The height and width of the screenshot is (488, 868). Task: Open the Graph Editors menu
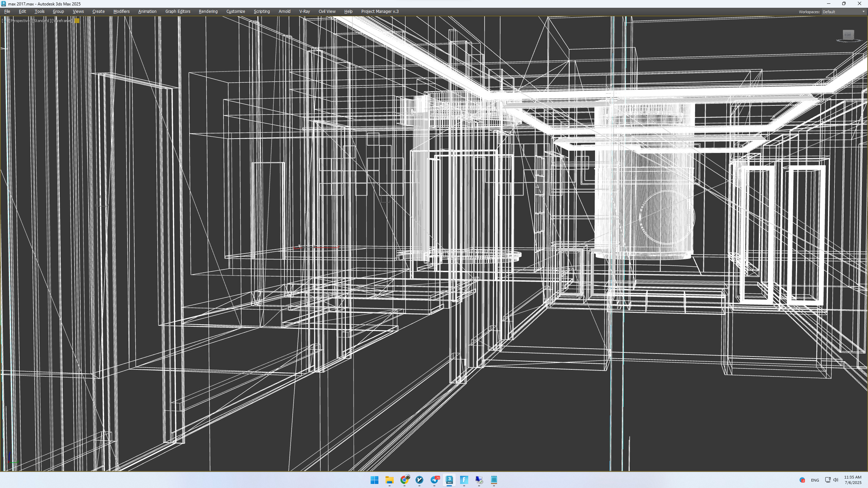(178, 12)
